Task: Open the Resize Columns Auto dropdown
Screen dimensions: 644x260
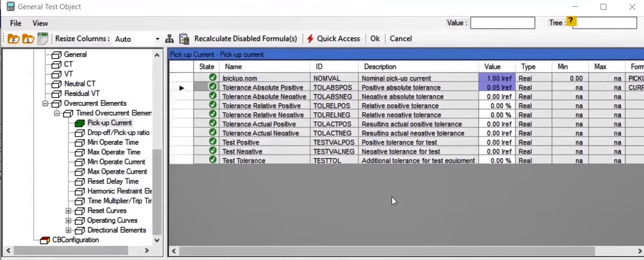Action: (x=157, y=39)
